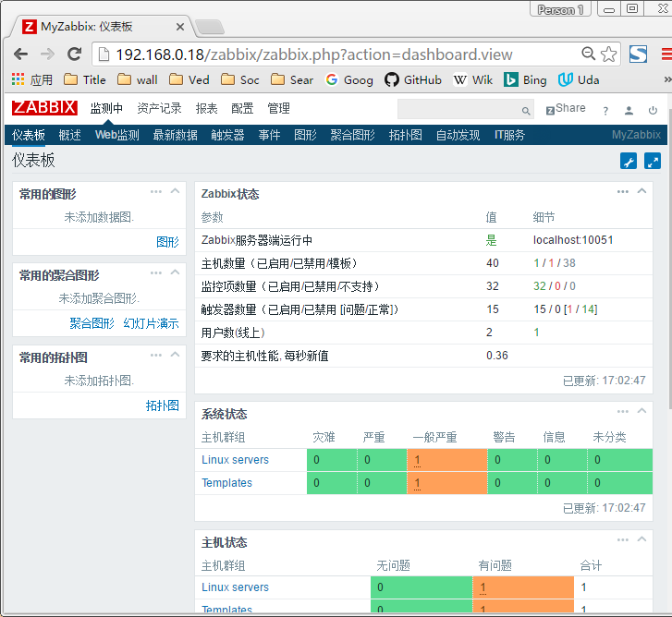Open the Bing bookmark
This screenshot has width=672, height=617.
(525, 79)
